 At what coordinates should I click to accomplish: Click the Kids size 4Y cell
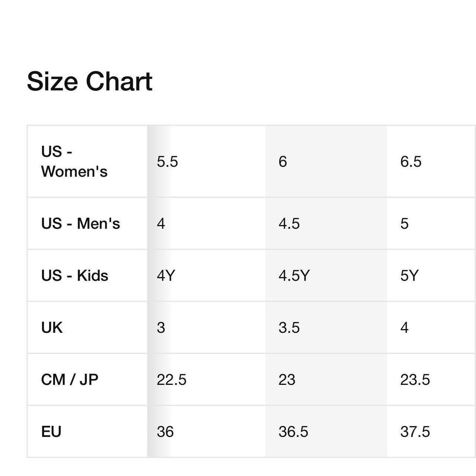click(206, 276)
